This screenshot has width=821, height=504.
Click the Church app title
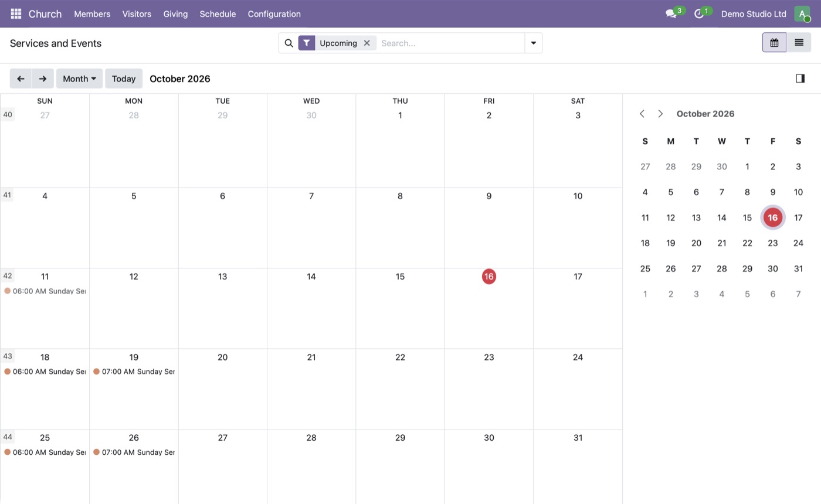click(x=45, y=13)
